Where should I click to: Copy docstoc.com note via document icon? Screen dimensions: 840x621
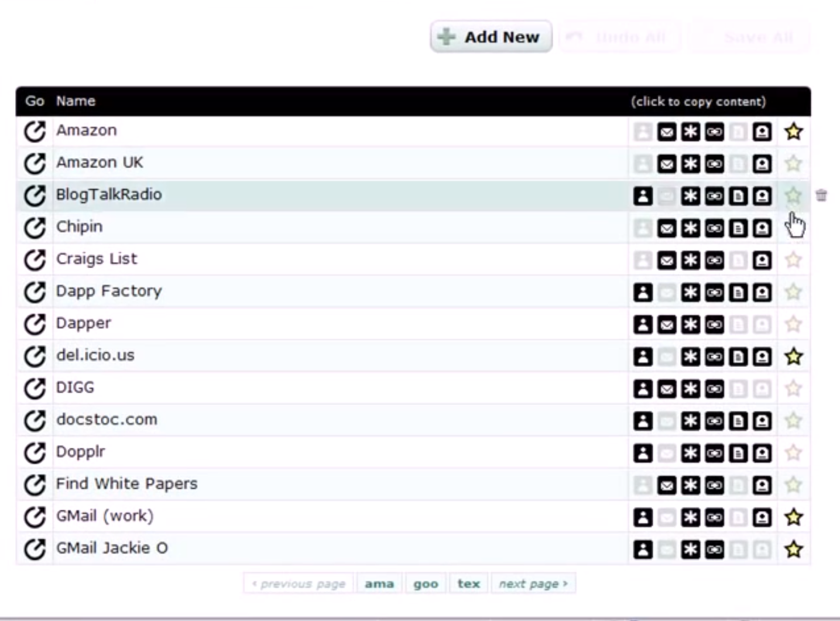[738, 421]
